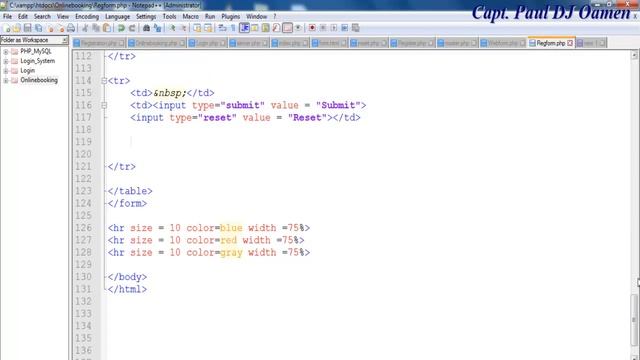Viewport: 640px width, 360px height.
Task: Collapse the code fold at line 114
Action: pyautogui.click(x=104, y=81)
